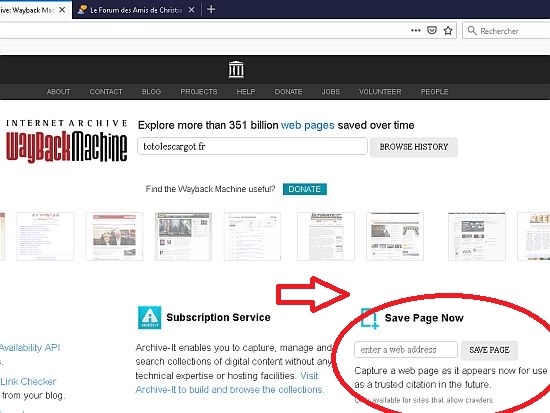Viewport: 550px width, 413px height.
Task: Open the Link Checker link
Action: (28, 381)
